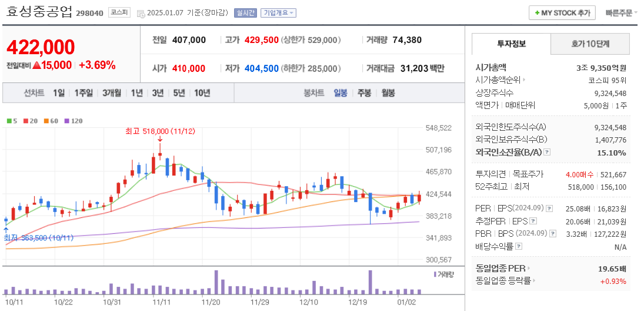
Task: Open the help icon next to PBR | BPS
Action: tap(553, 234)
